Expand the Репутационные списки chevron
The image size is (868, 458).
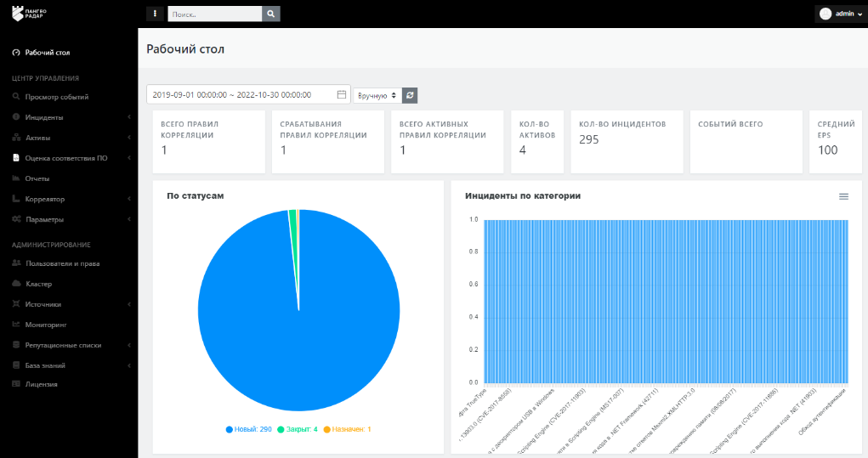(129, 345)
